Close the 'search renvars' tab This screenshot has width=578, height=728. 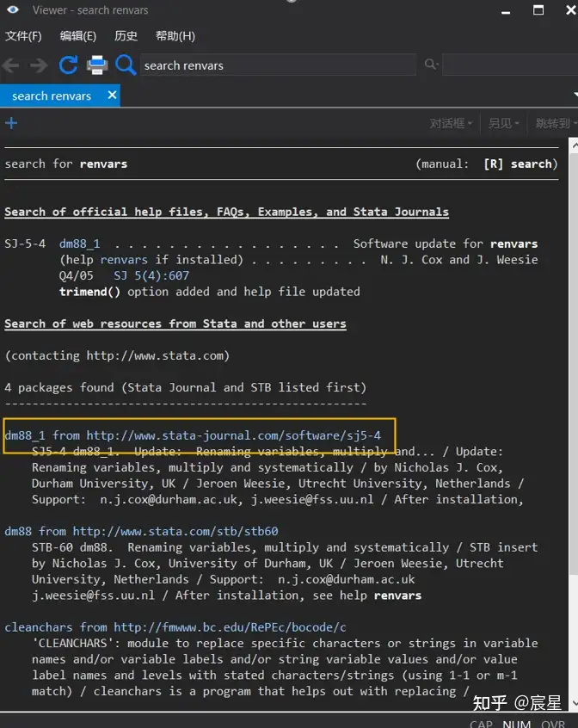point(112,96)
